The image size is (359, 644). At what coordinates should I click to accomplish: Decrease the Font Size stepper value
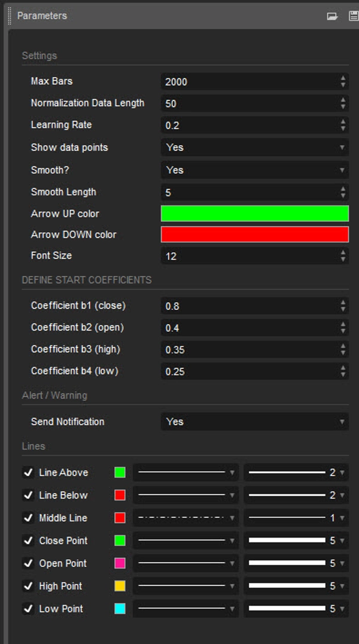343,260
